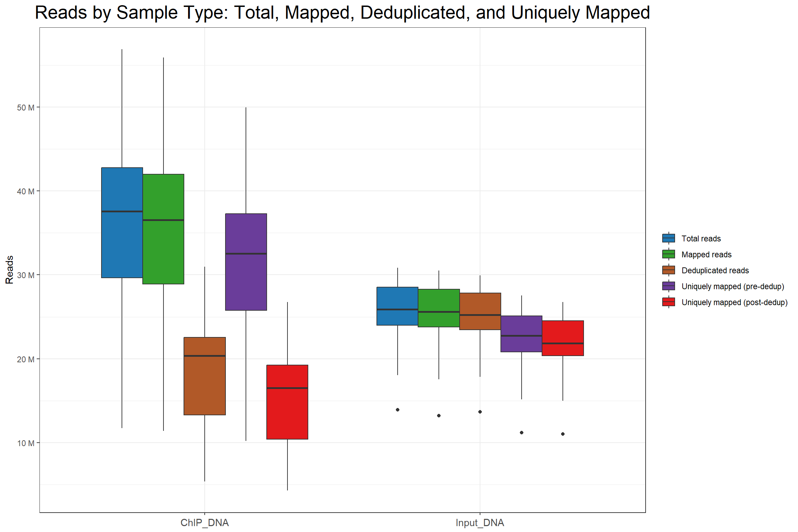Click the ChIP_DNA x-axis label

(x=205, y=523)
